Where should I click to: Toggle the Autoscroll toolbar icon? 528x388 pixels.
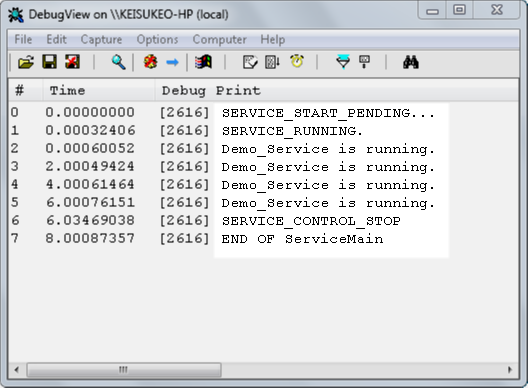pos(272,62)
